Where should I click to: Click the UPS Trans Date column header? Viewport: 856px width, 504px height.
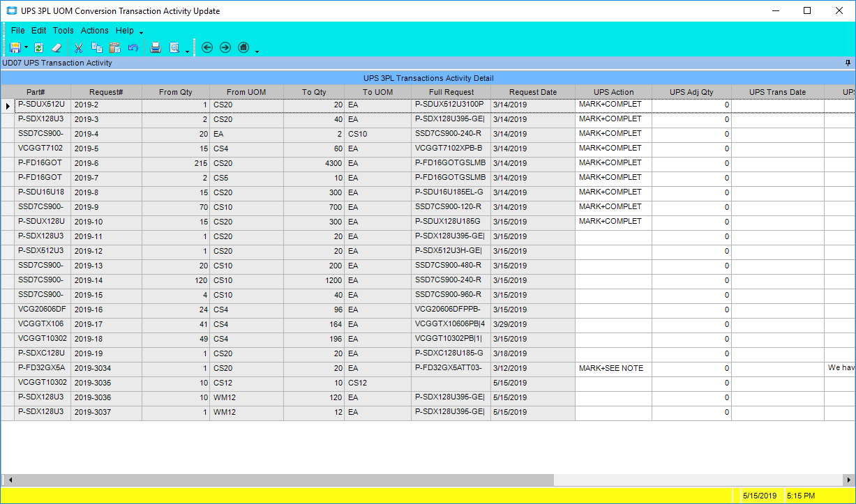tap(778, 92)
